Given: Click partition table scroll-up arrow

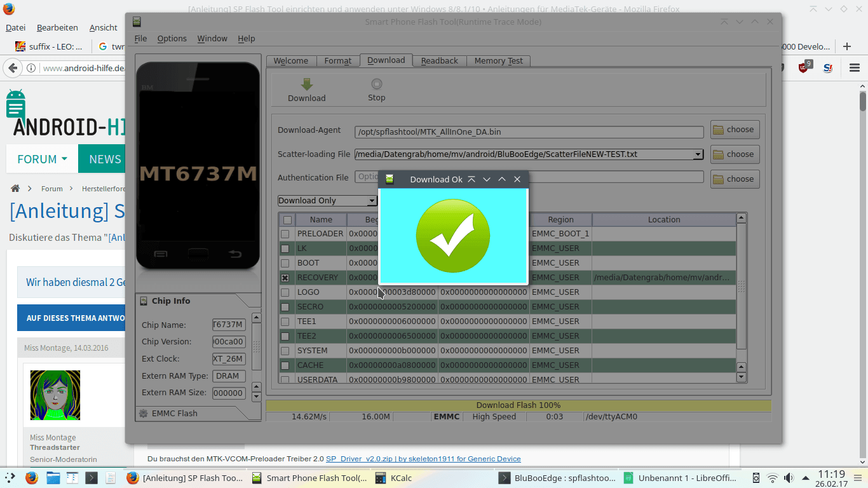Looking at the screenshot, I should click(741, 218).
